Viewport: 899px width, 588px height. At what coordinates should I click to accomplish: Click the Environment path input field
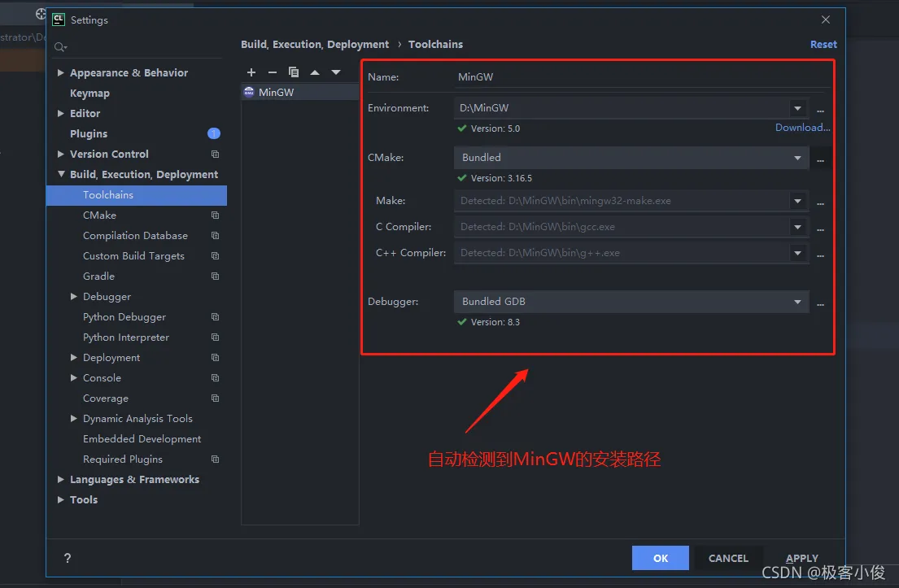[x=622, y=107]
